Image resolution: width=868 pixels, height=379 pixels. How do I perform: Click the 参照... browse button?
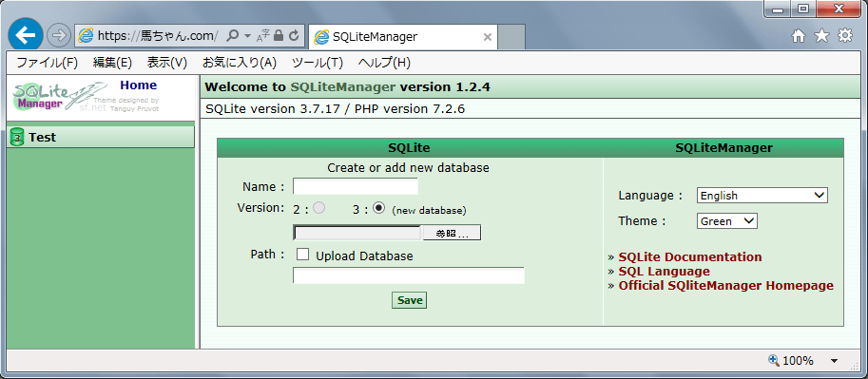point(452,233)
